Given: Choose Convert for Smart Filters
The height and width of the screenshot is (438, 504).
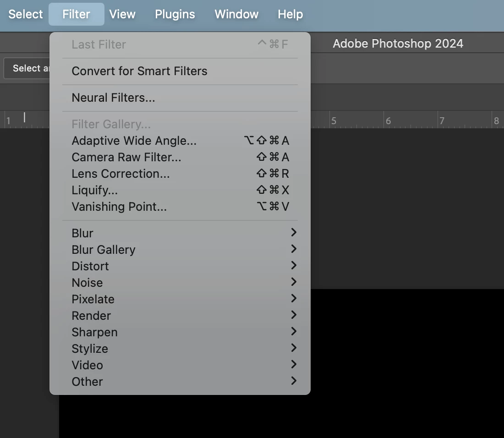Looking at the screenshot, I should pos(180,71).
